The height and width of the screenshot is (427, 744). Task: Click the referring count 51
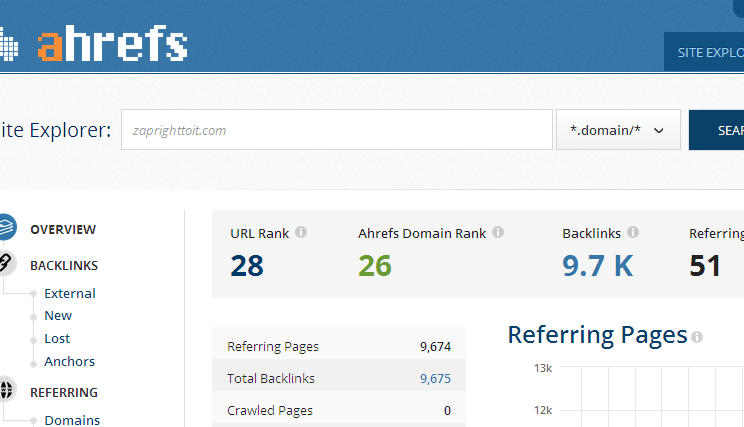pos(705,266)
